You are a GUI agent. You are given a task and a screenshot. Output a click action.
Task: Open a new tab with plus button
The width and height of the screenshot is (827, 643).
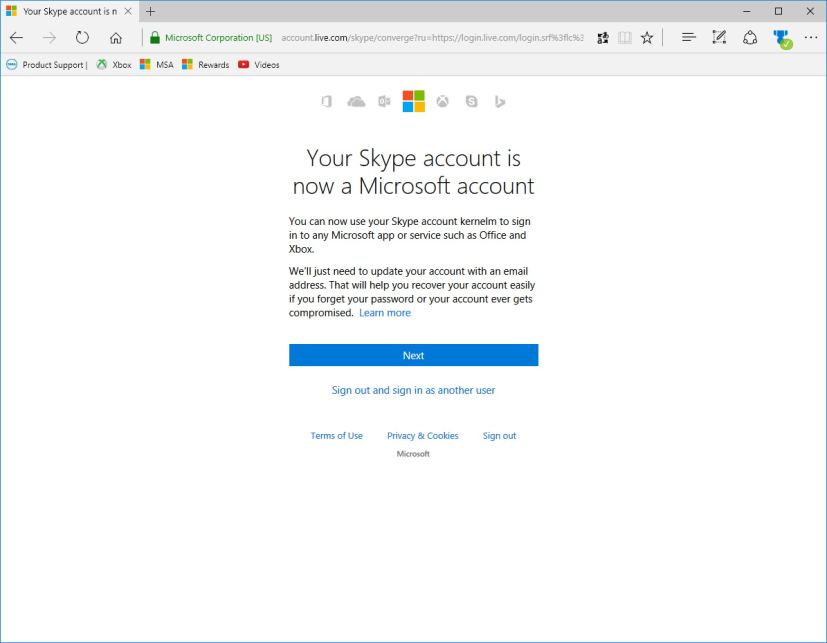point(150,11)
